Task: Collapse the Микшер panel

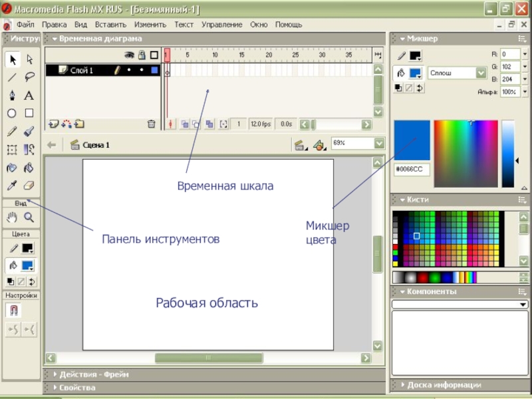Action: coord(402,39)
